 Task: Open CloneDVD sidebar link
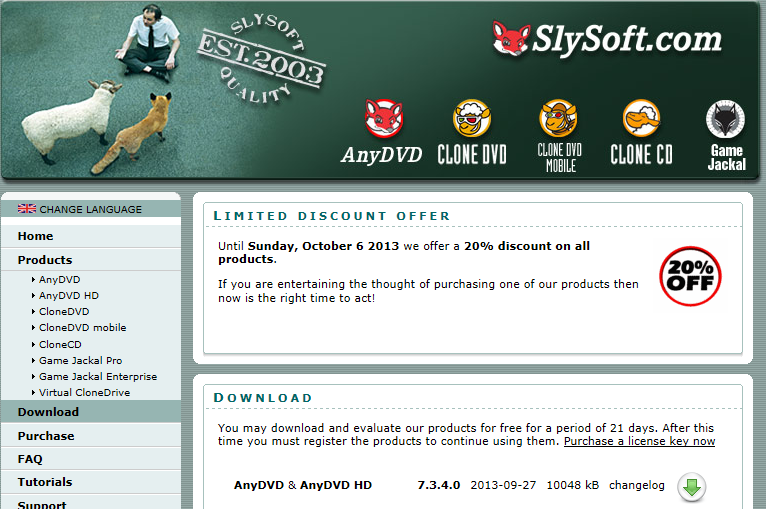(64, 312)
